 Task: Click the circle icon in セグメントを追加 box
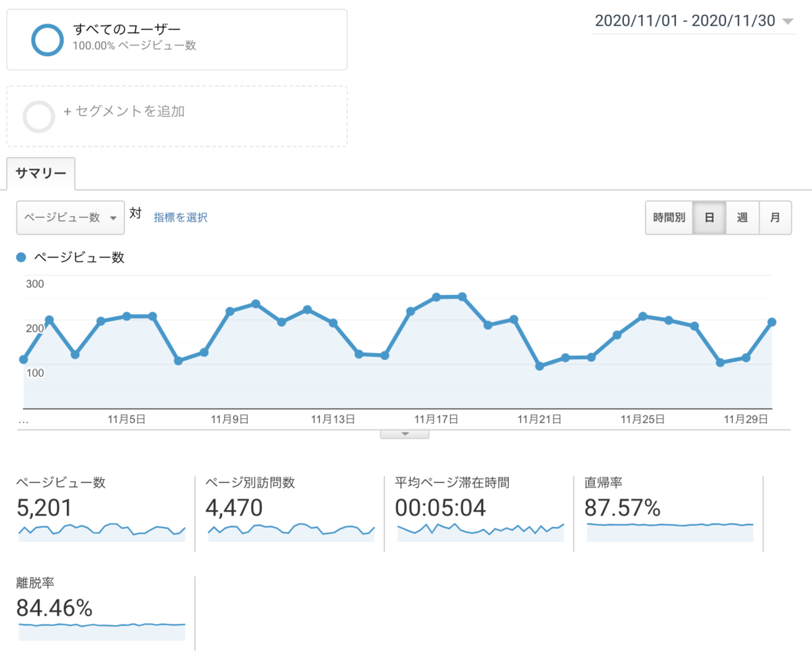39,116
